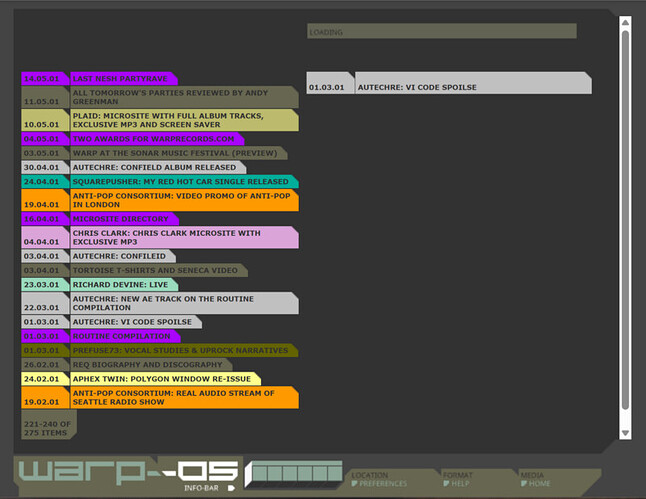Open Plaid microsite news item

click(185, 120)
